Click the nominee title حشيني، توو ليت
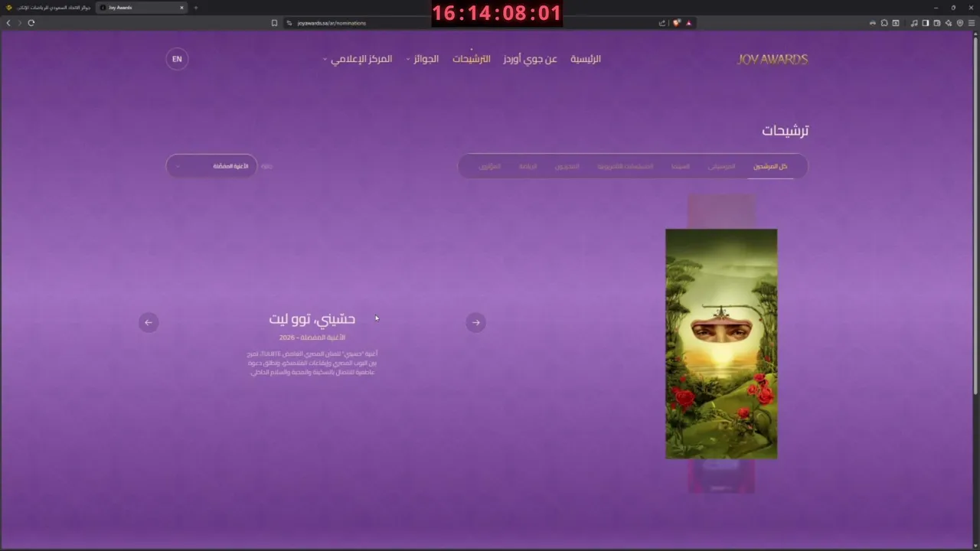This screenshot has width=980, height=551. [312, 319]
